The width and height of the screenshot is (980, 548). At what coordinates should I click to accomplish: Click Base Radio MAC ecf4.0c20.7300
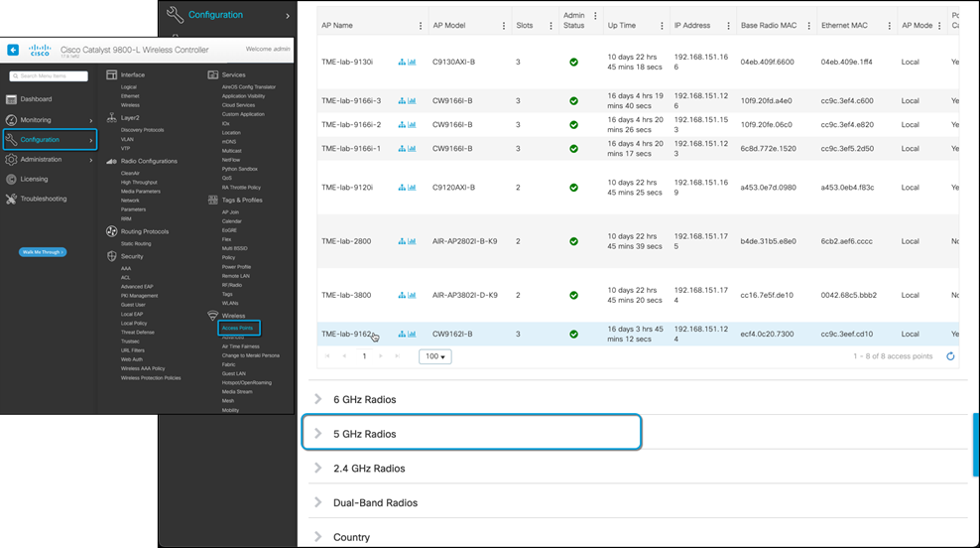pos(767,334)
